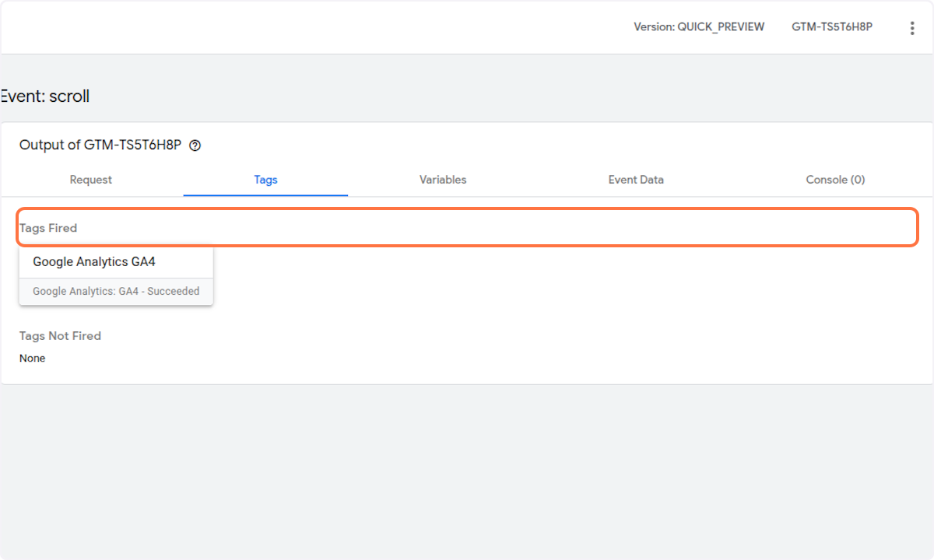Go to the Event Data tab

(636, 180)
